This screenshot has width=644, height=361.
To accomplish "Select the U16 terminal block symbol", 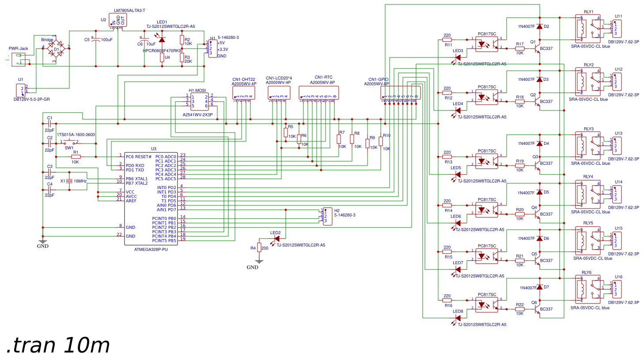I will (617, 289).
